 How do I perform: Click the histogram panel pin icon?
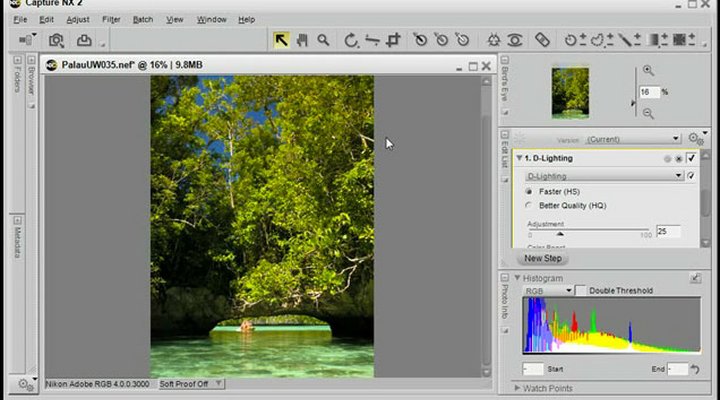(x=695, y=278)
